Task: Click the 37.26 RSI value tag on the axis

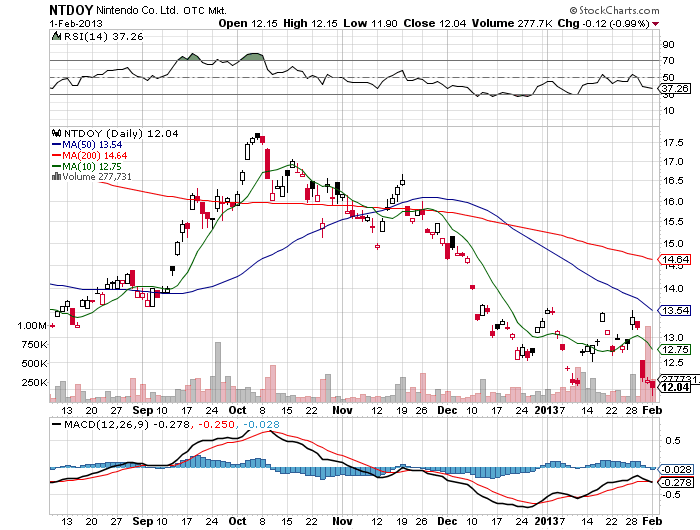Action: tap(675, 88)
